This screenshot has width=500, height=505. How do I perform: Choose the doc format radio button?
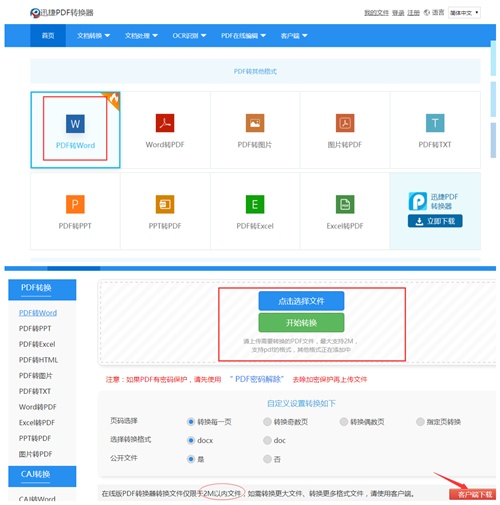[267, 440]
